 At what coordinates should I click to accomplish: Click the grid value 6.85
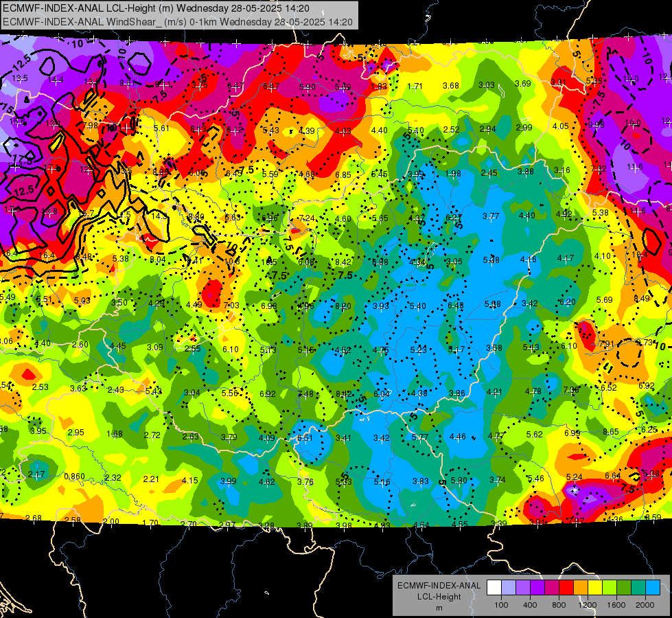(343, 175)
